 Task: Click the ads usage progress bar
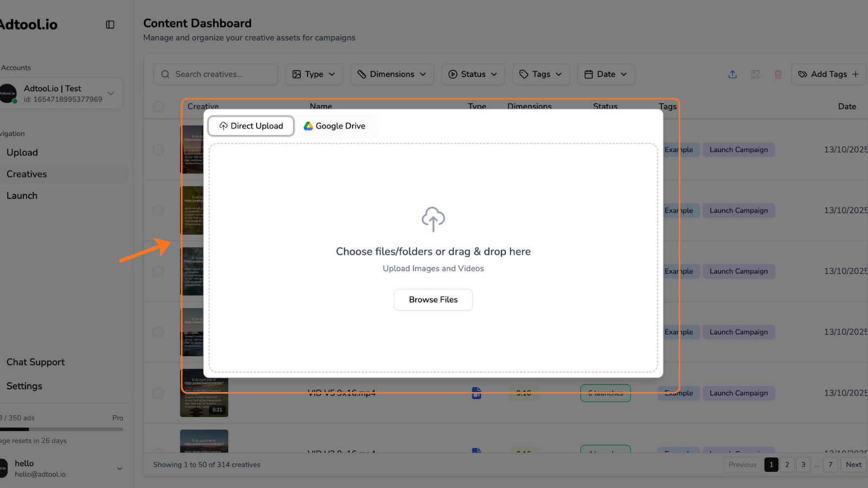[x=62, y=429]
